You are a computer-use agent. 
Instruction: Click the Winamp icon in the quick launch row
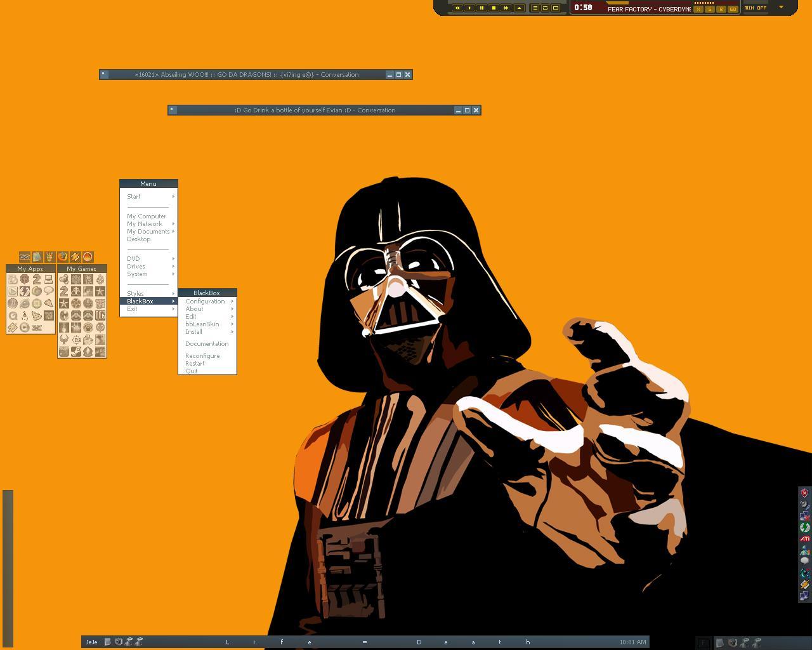75,256
